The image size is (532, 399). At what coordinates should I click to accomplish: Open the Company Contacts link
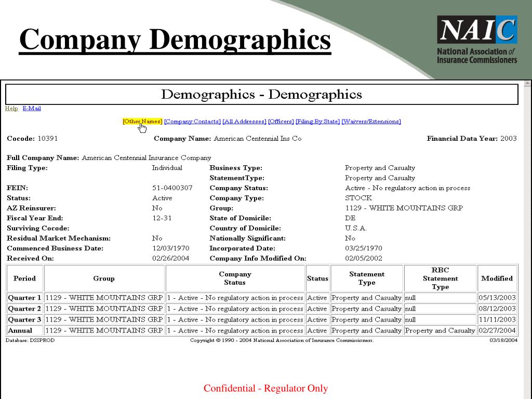192,122
